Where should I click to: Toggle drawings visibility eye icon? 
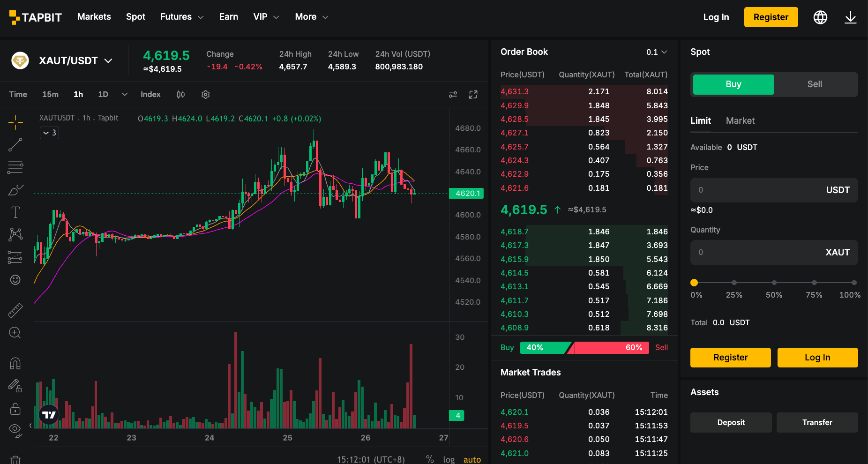15,430
